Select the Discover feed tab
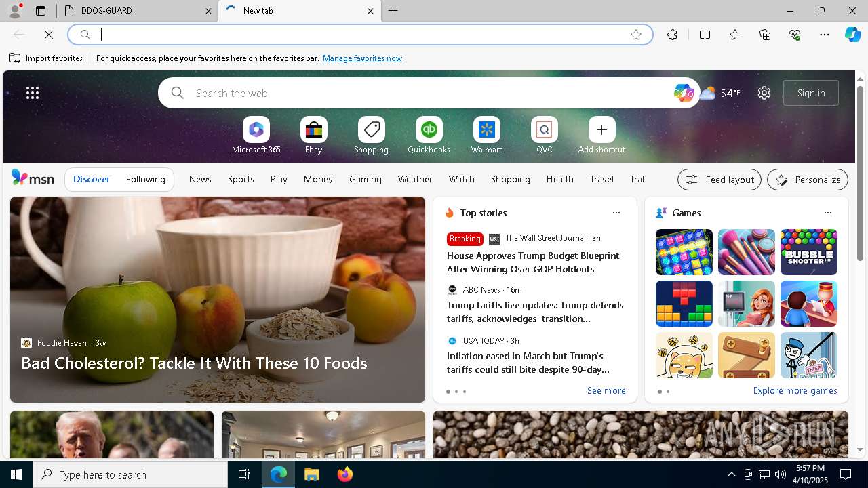 [92, 179]
